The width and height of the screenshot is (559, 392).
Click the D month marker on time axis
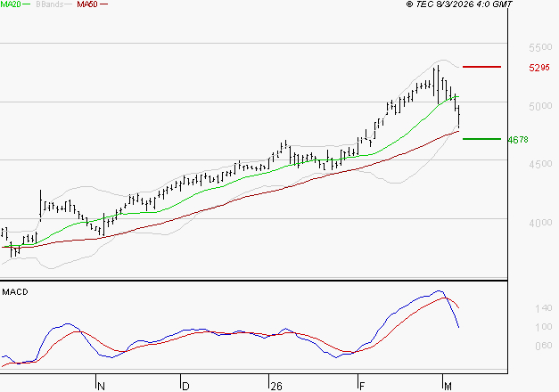[x=185, y=387]
